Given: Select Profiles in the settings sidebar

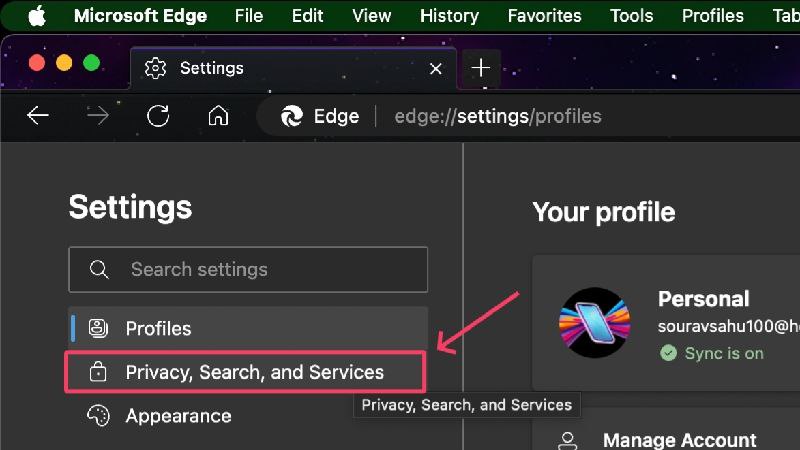Looking at the screenshot, I should 248,328.
